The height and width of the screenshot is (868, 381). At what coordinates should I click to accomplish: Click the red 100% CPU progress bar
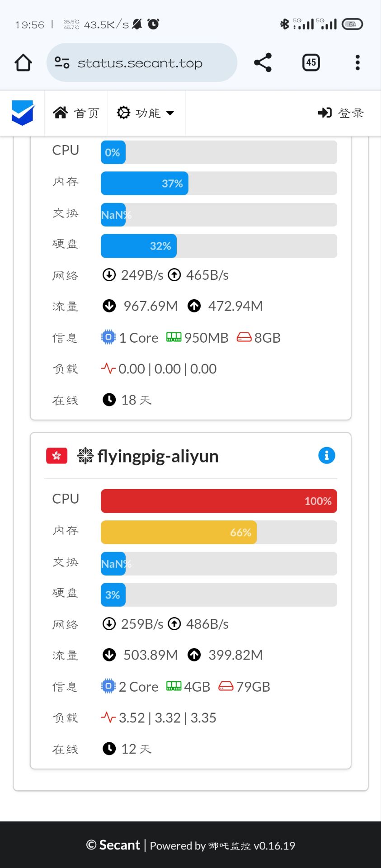[219, 501]
